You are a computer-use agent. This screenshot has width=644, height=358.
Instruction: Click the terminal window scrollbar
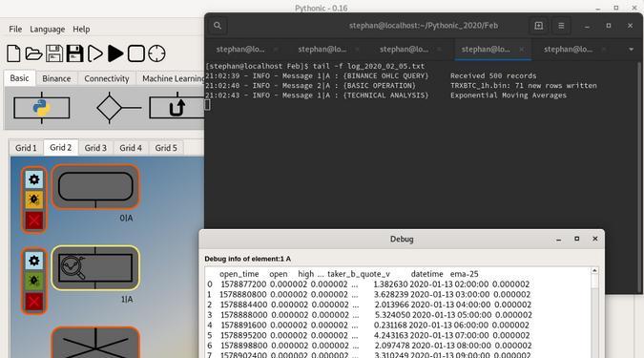tap(639, 177)
